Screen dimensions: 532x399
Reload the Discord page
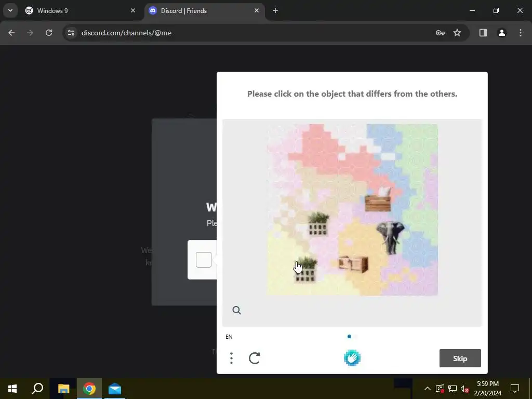coord(49,33)
